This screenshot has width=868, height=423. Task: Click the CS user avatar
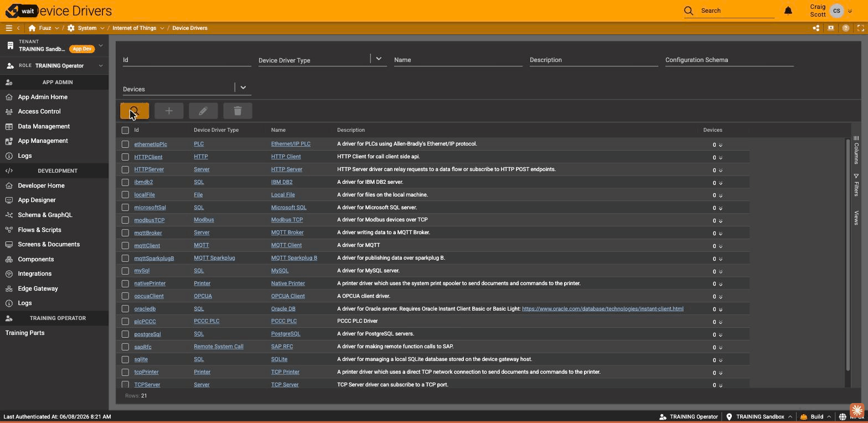click(836, 11)
